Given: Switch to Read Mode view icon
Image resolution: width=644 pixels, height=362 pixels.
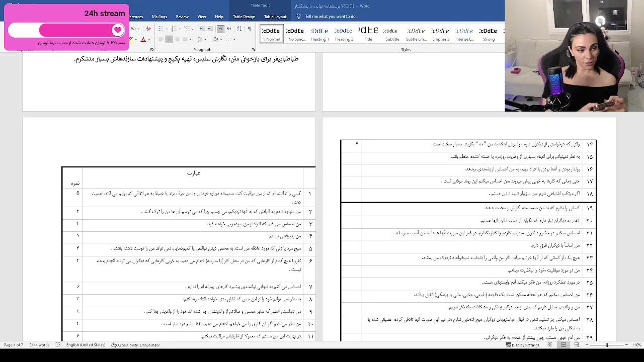Looking at the screenshot, I should click(550, 345).
